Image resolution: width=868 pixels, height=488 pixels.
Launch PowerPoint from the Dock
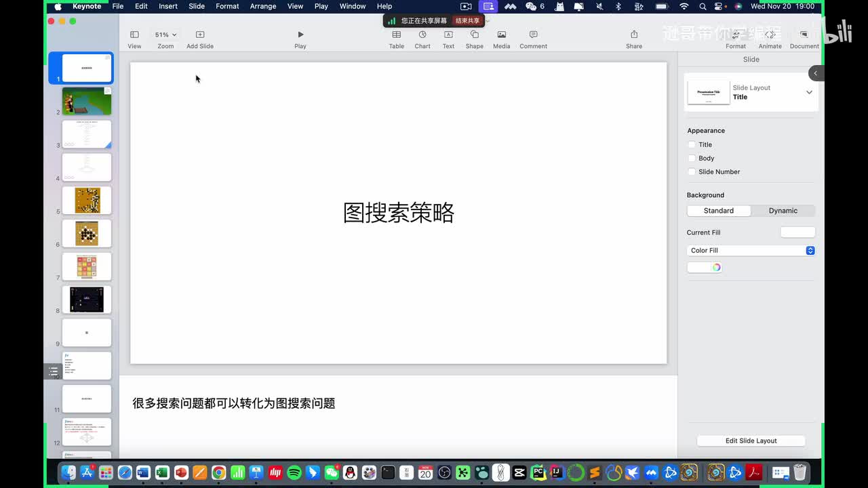181,472
